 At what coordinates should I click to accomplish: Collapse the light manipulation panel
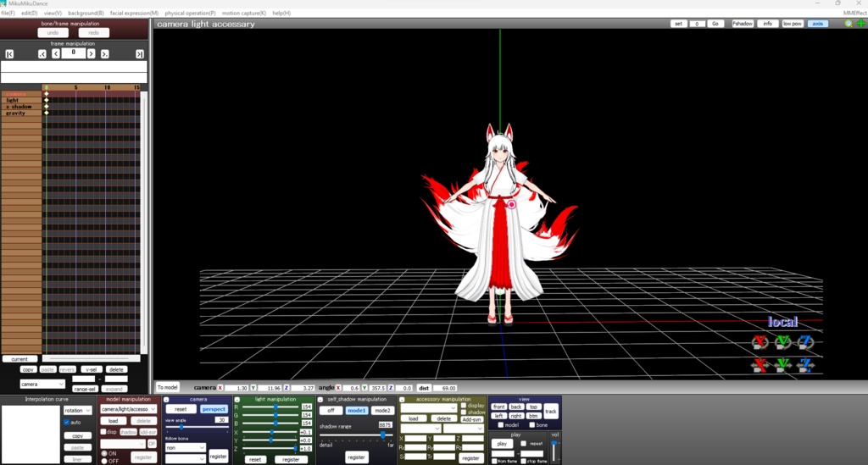click(237, 399)
